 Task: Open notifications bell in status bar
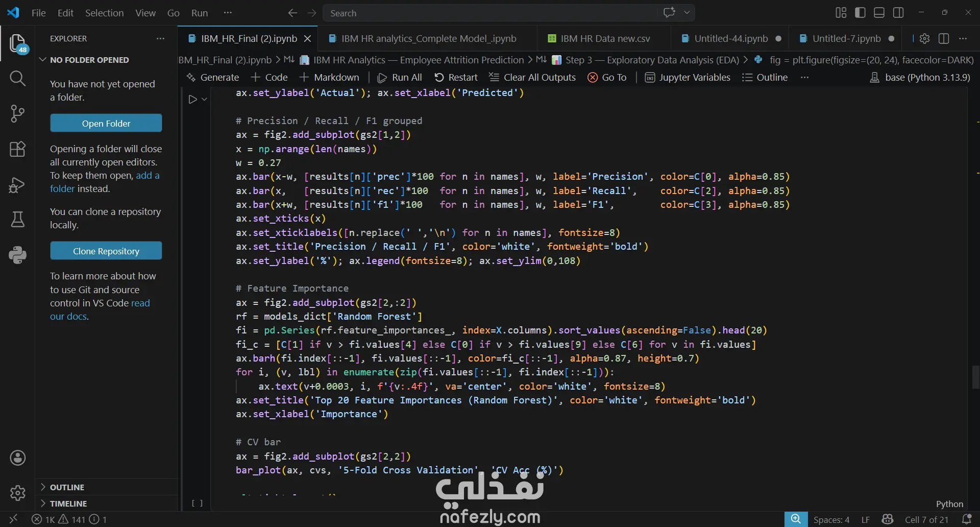966,519
